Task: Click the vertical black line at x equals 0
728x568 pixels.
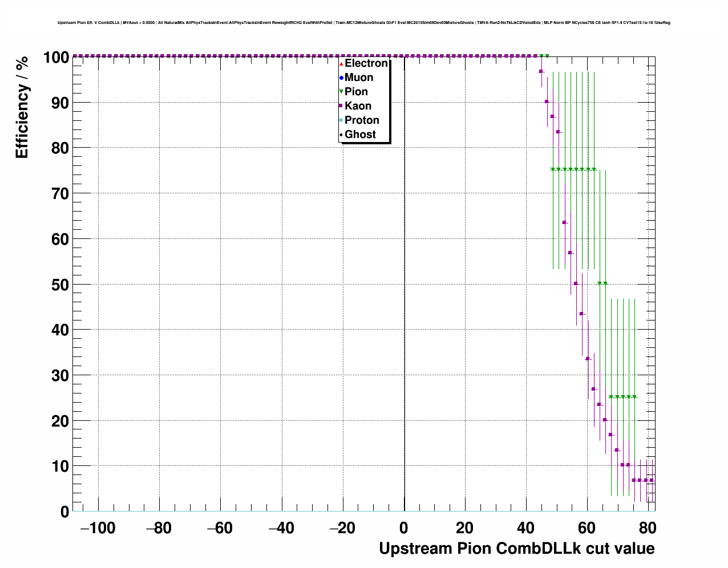Action: pos(405,285)
